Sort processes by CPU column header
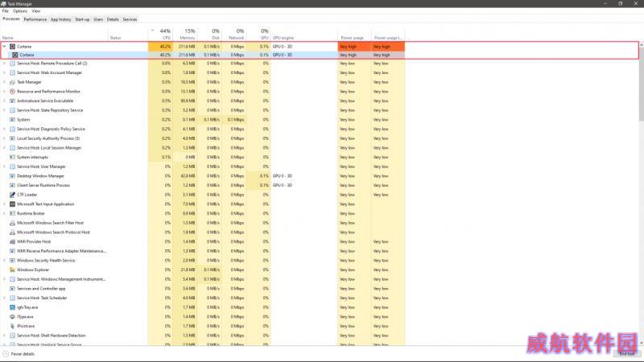 [160, 34]
